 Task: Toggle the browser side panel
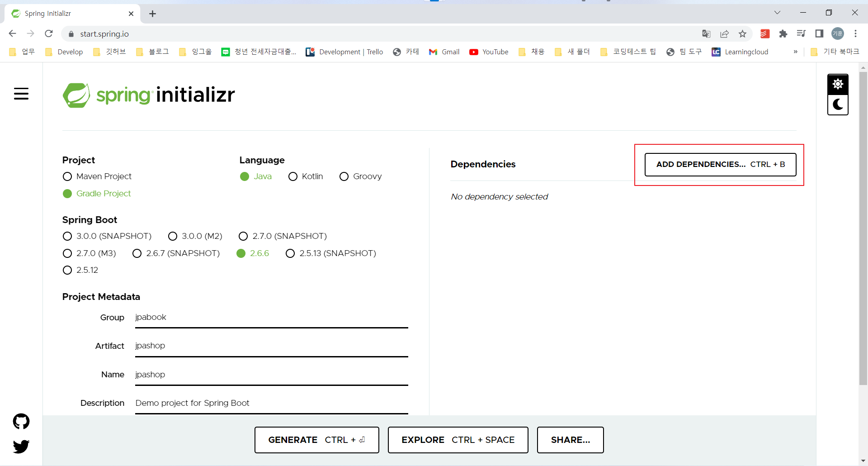pos(819,33)
